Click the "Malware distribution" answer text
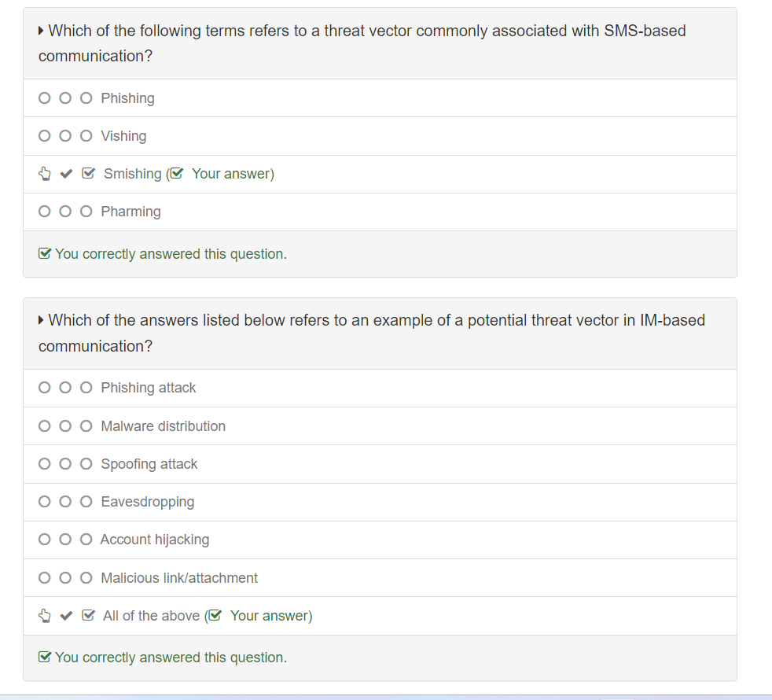 pos(163,426)
